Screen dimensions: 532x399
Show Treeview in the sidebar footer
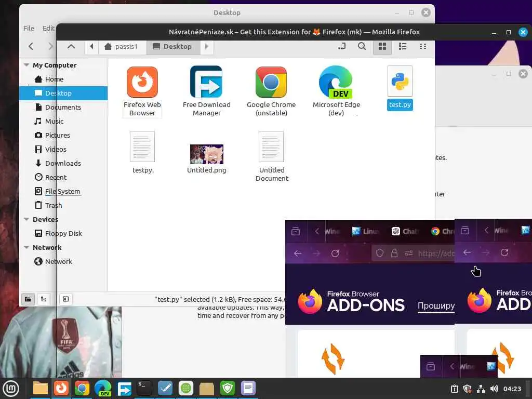[x=44, y=299]
